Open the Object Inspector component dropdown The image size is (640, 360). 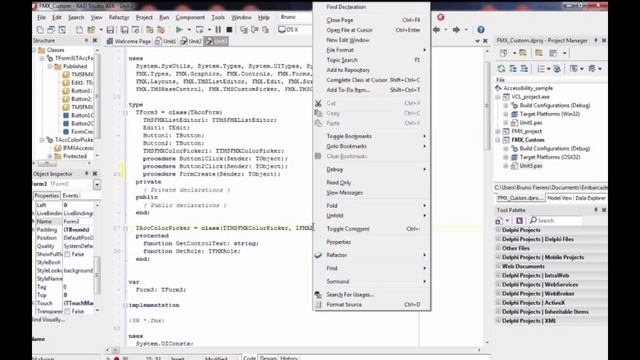(97, 184)
